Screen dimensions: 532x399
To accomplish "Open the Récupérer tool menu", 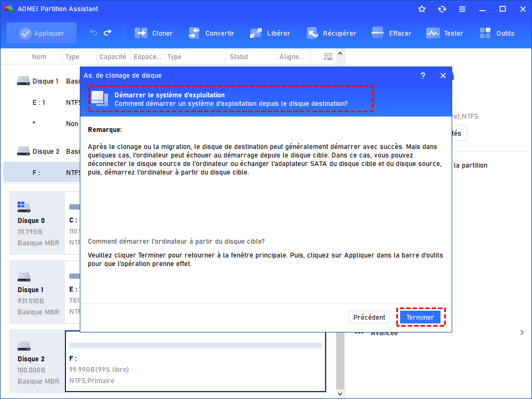I will (x=331, y=33).
